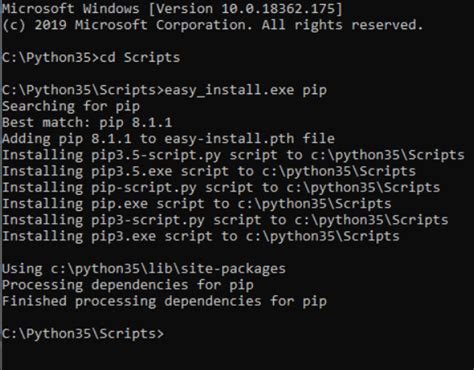Click the Microsoft Corporation copyright line
The height and width of the screenshot is (370, 474).
[212, 25]
